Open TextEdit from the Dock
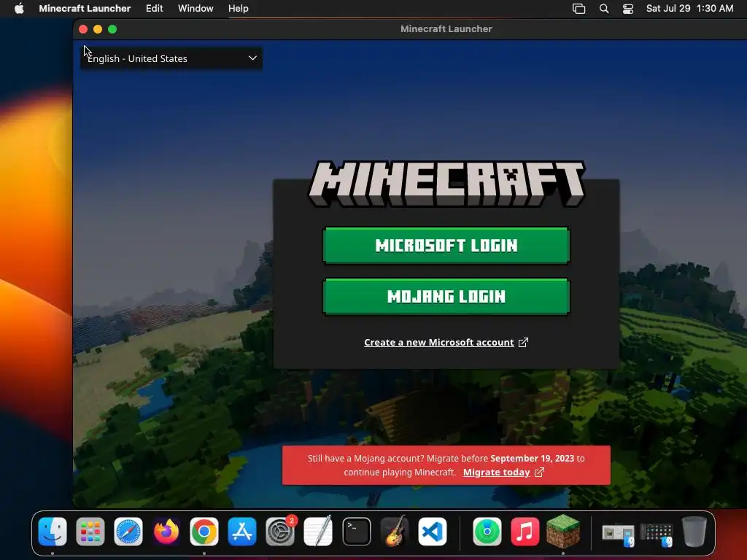Screen dimensions: 747x560 point(318,531)
